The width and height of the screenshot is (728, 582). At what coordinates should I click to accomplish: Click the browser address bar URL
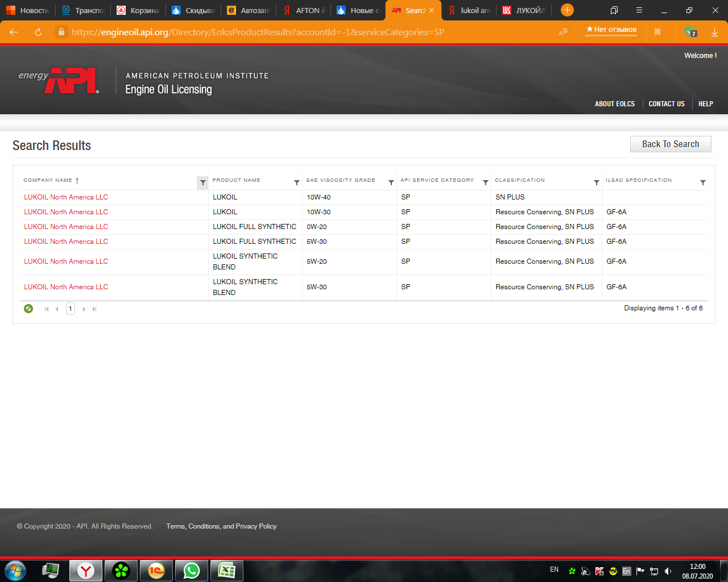258,32
